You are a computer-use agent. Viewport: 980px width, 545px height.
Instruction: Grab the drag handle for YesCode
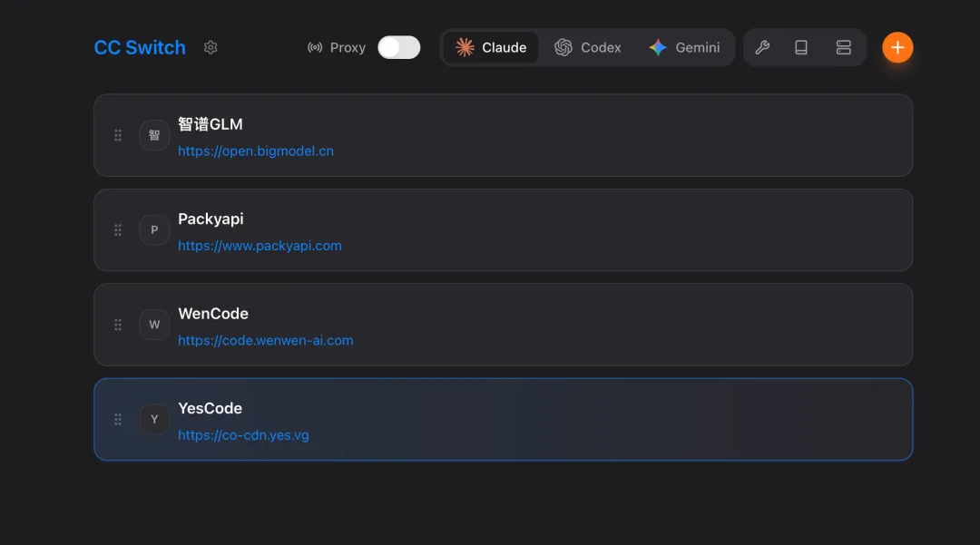click(x=117, y=420)
